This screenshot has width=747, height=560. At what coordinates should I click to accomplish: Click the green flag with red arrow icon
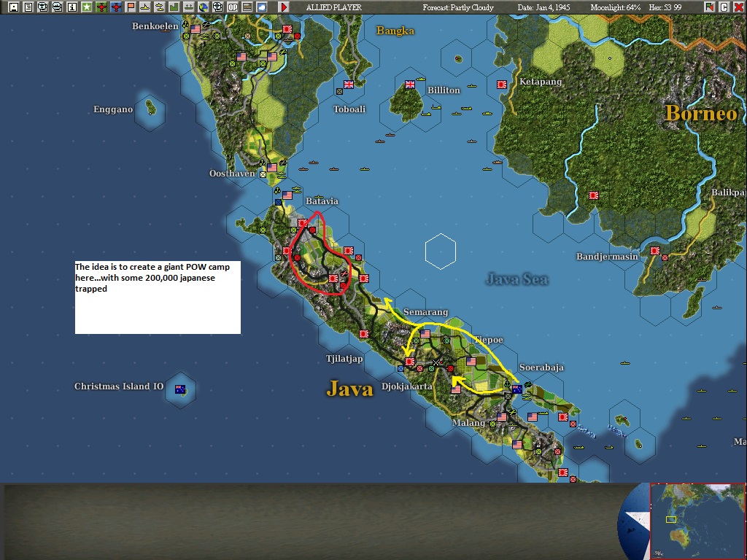[x=709, y=7]
